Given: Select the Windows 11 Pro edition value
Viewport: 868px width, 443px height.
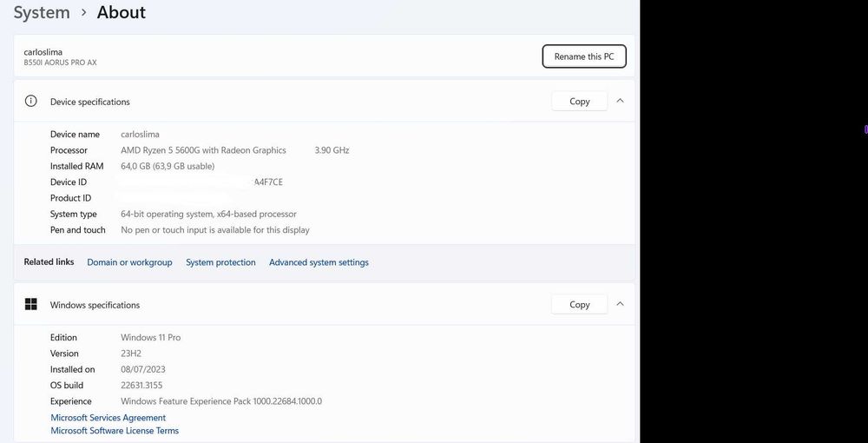Looking at the screenshot, I should tap(150, 338).
